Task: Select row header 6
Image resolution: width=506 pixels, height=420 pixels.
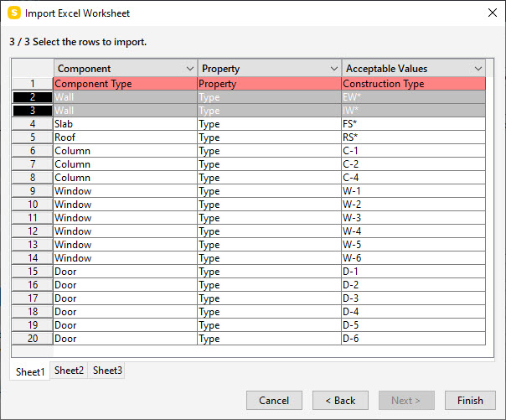Action: point(33,151)
